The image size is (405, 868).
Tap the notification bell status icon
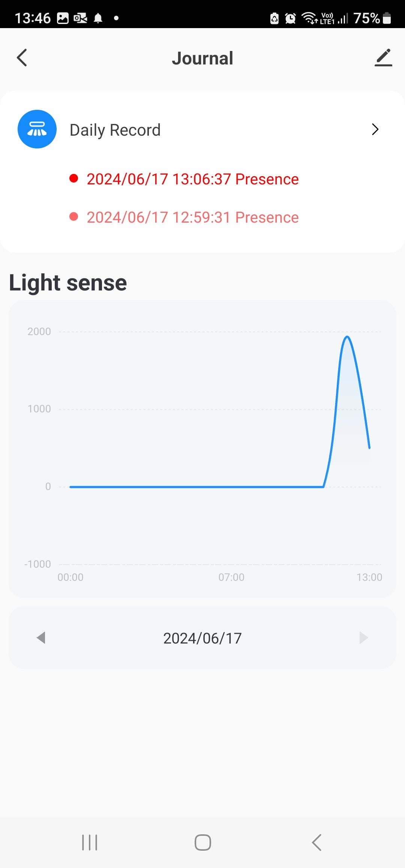pos(98,18)
